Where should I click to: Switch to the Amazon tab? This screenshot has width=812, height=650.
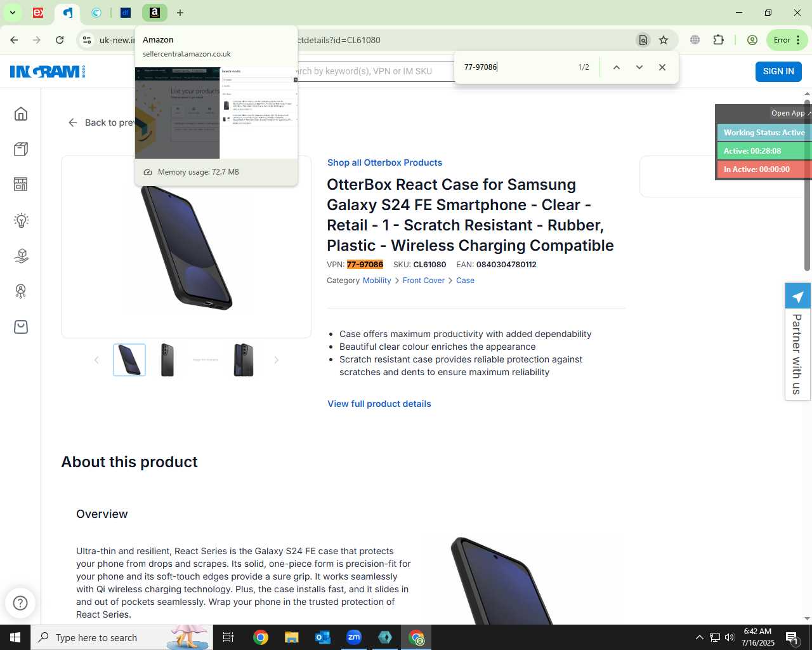(x=154, y=13)
